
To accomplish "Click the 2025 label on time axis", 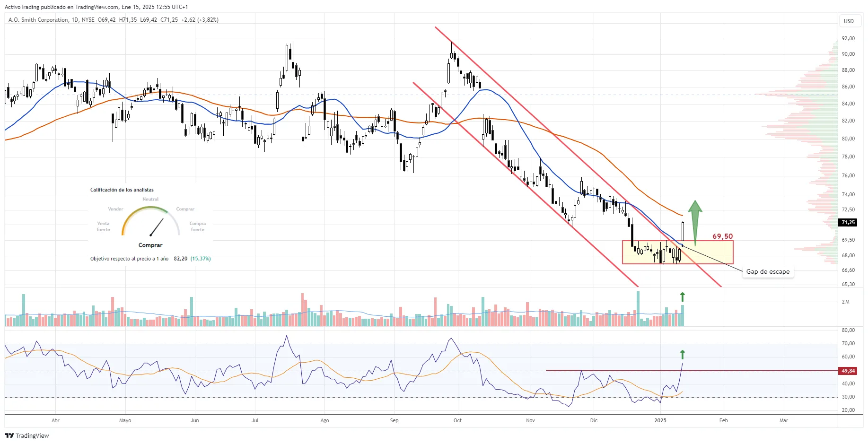I will (660, 420).
